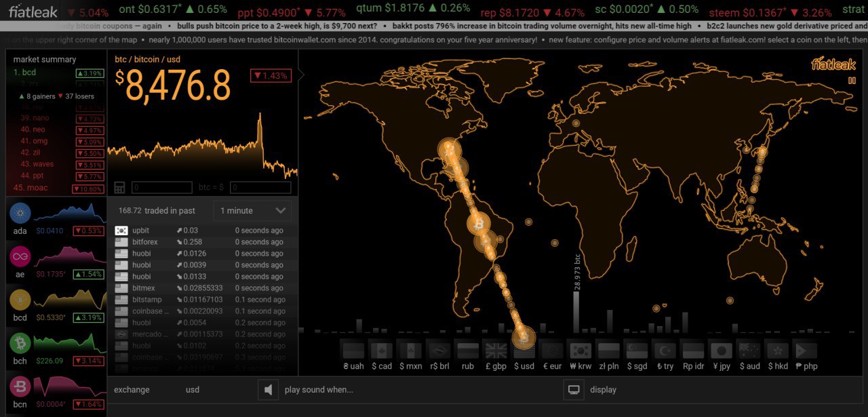Screen dimensions: 868x417
Task: Select the bcn coin icon
Action: click(x=20, y=386)
